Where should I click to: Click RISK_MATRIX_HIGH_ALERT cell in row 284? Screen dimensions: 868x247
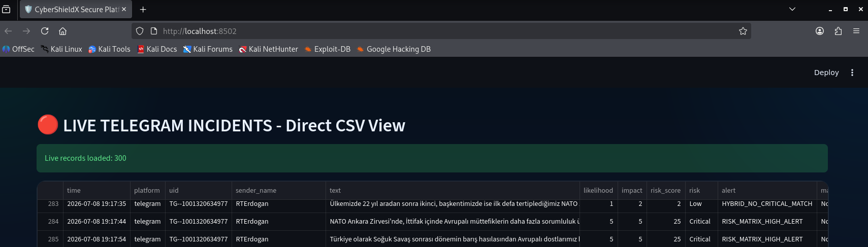[x=767, y=222]
